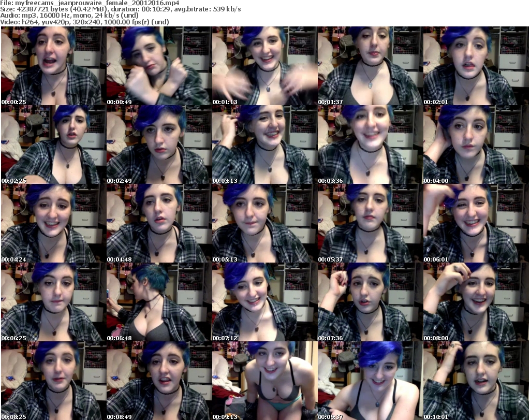
Task: Open the frame stamped 00:01:13
Action: pos(264,66)
